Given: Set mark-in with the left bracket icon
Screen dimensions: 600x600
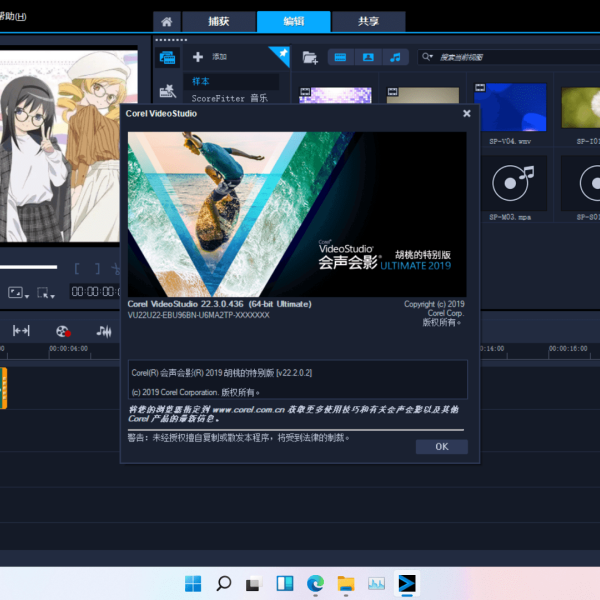Looking at the screenshot, I should [x=77, y=269].
